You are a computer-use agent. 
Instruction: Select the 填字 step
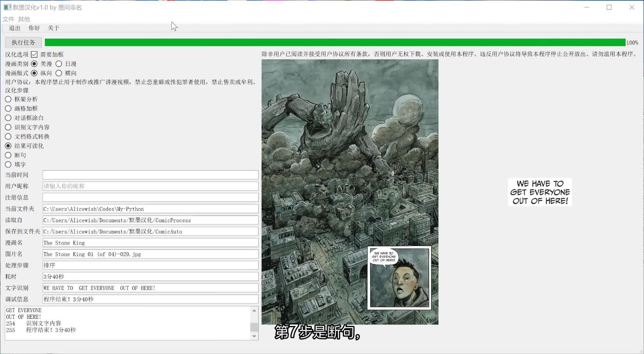8,164
